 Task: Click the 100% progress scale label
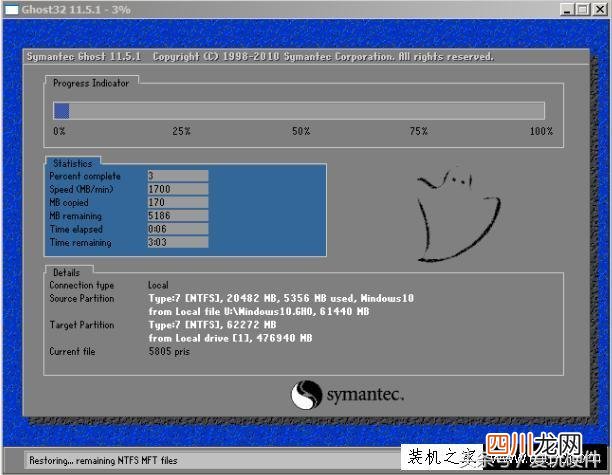(x=541, y=131)
